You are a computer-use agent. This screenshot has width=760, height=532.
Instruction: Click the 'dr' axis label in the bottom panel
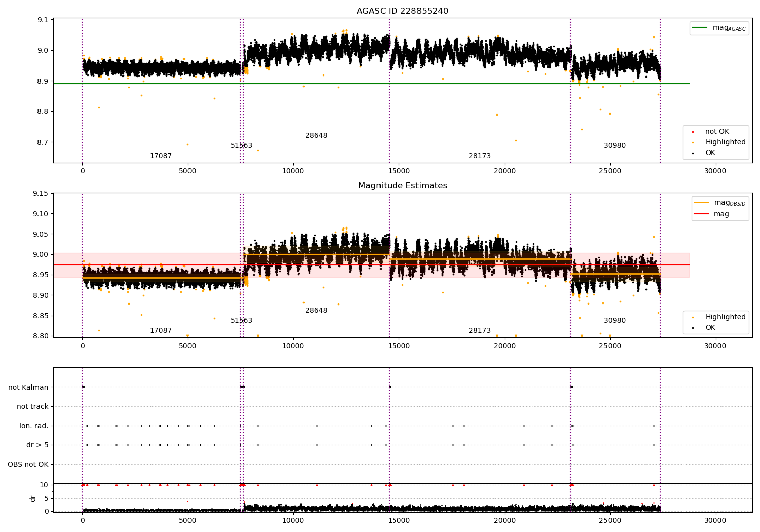[33, 498]
